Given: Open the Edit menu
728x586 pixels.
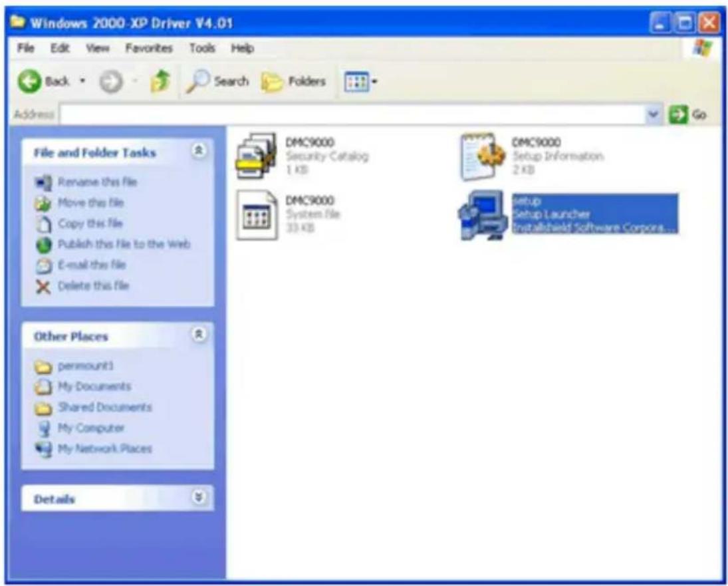Looking at the screenshot, I should tap(59, 48).
